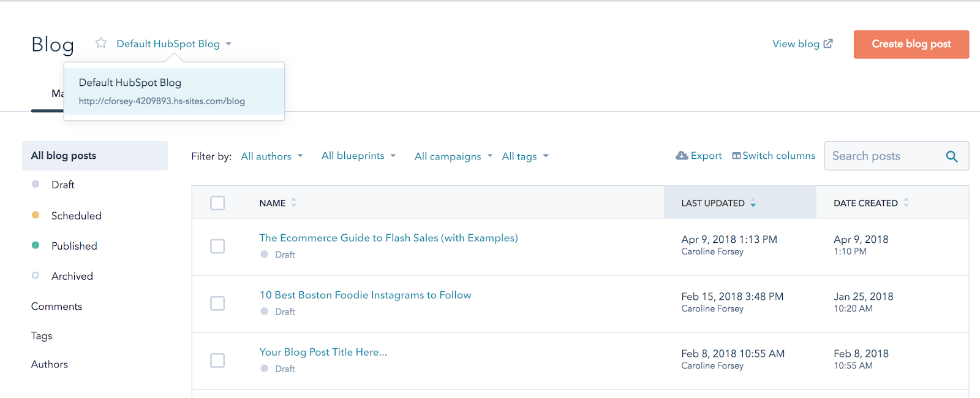The height and width of the screenshot is (398, 980).
Task: Tick the 10 Best Boston Foodie Instagrams checkbox
Action: point(217,303)
